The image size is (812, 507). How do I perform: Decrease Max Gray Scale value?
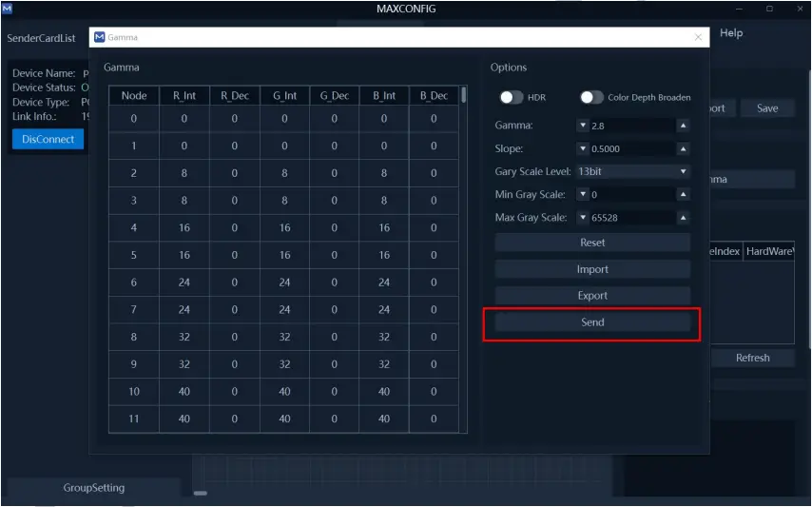583,218
